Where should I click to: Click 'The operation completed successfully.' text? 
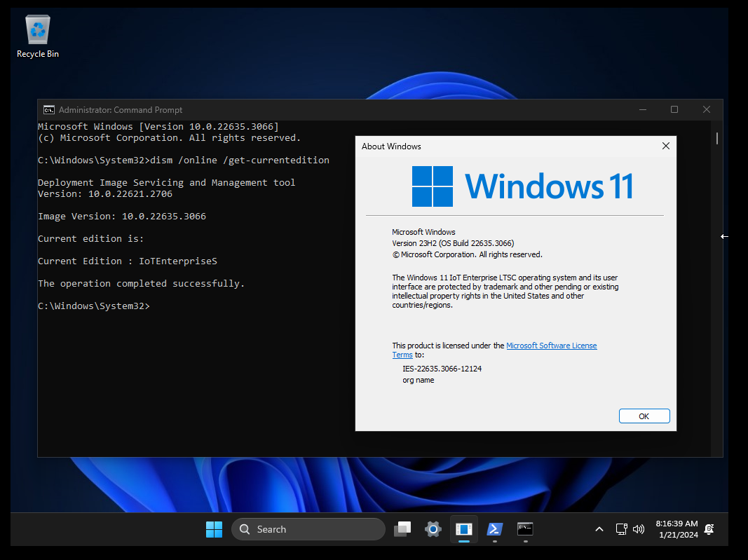pos(141,283)
